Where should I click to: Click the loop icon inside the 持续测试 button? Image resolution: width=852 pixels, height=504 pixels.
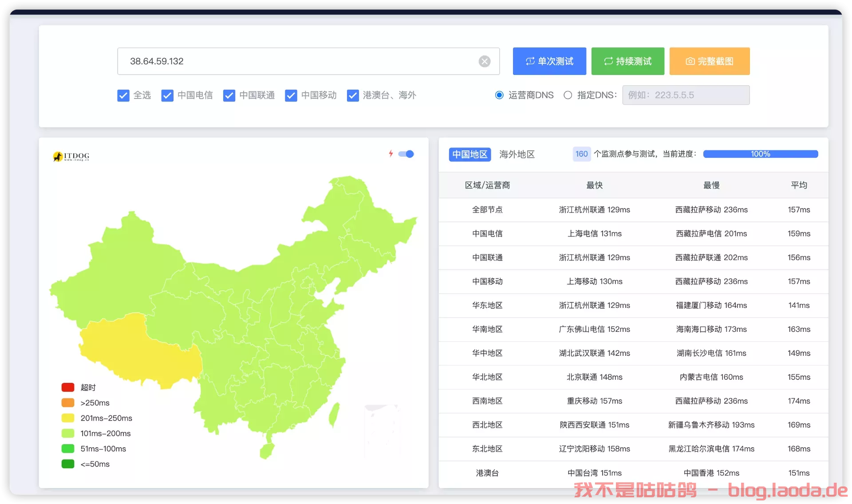click(608, 61)
